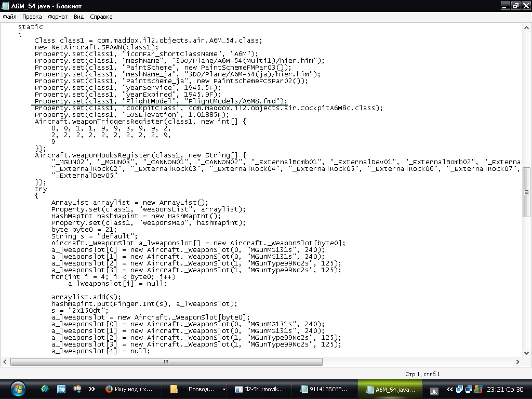This screenshot has width=532, height=399.
Task: Click the "cockpitClass" property line
Action: click(209, 108)
